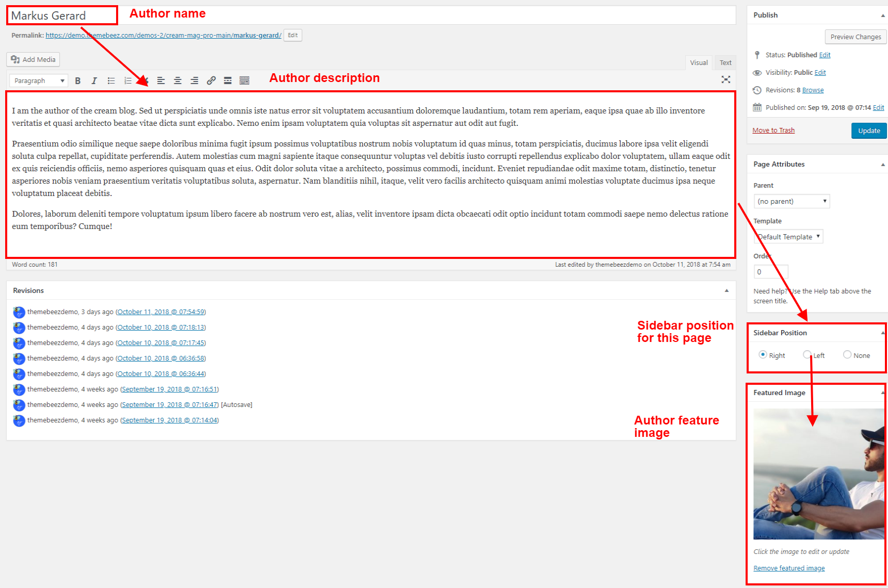Move this page to Trash
The width and height of the screenshot is (888, 588).
coord(773,130)
